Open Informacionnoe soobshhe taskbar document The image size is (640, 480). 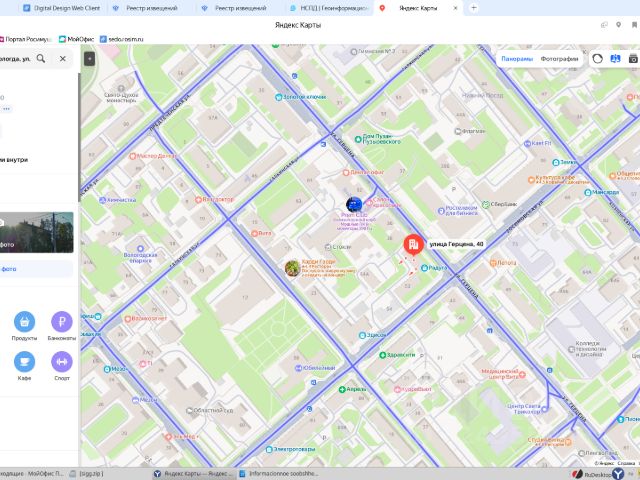[x=279, y=473]
